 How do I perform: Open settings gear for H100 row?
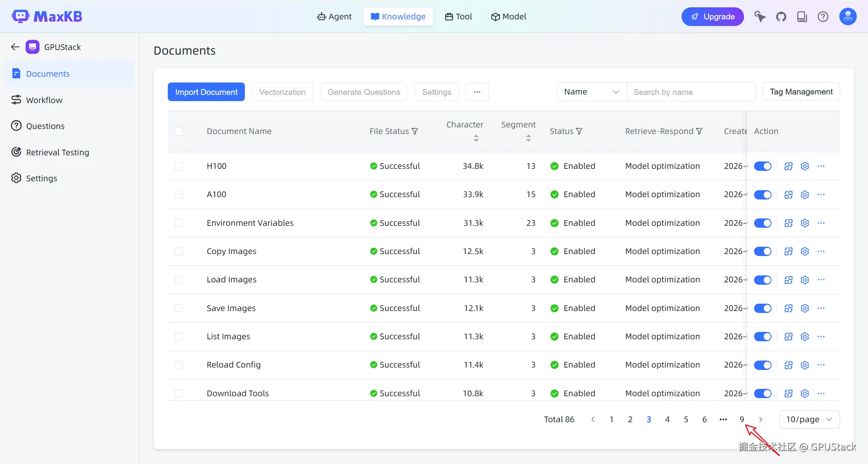tap(805, 166)
